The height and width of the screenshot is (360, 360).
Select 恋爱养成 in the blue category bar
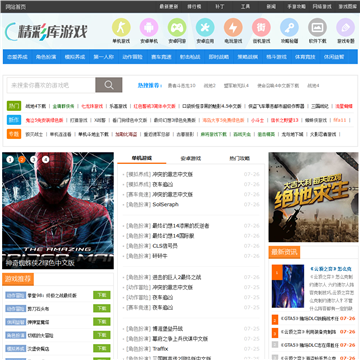pos(17,57)
